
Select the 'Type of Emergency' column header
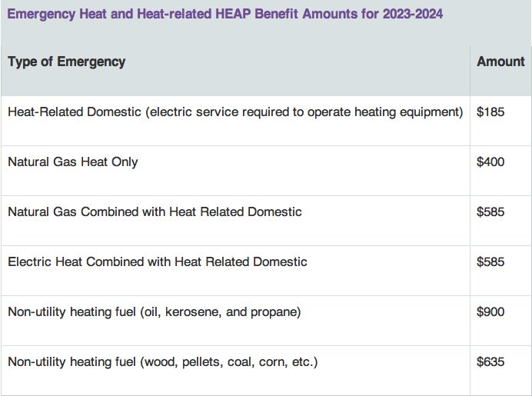pyautogui.click(x=66, y=62)
